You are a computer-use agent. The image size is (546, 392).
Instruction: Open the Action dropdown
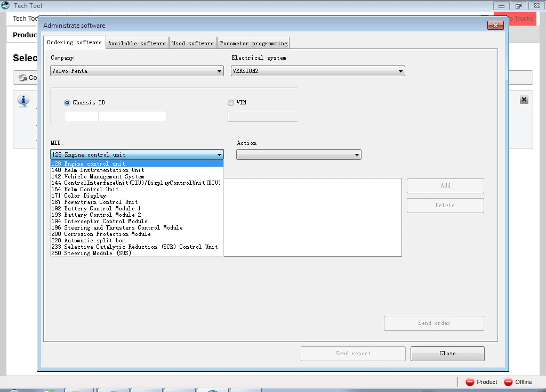(x=299, y=154)
